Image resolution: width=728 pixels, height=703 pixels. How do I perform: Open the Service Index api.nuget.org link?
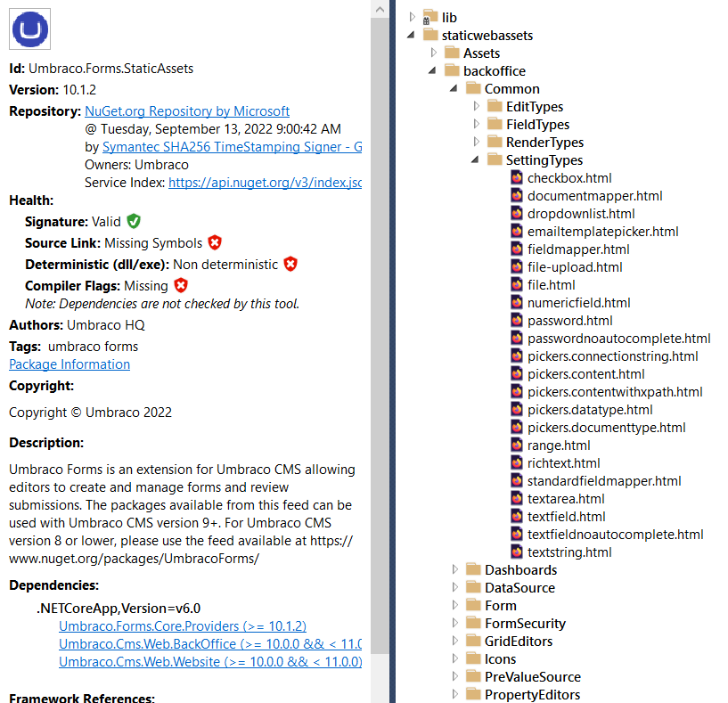pyautogui.click(x=266, y=183)
